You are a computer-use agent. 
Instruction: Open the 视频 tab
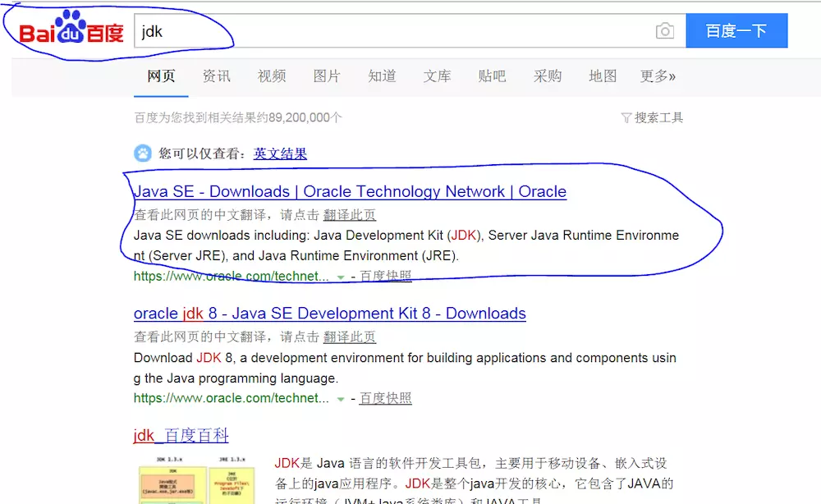pyautogui.click(x=272, y=76)
